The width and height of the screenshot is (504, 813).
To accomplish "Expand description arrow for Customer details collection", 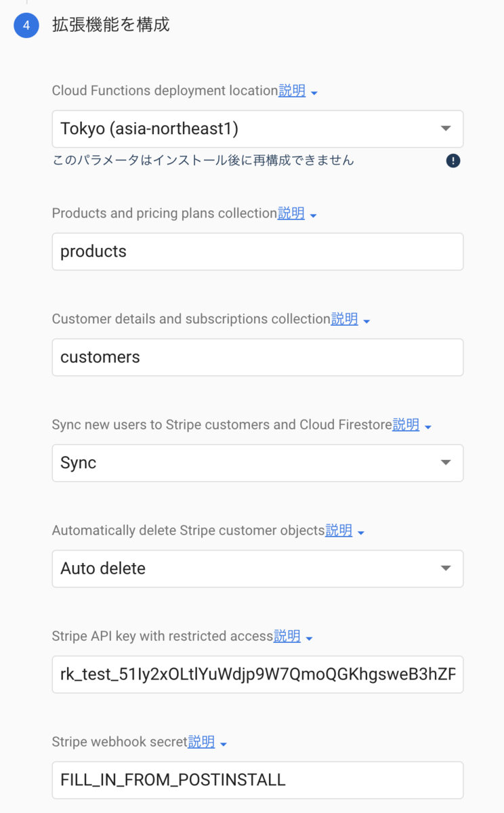I will tap(366, 321).
